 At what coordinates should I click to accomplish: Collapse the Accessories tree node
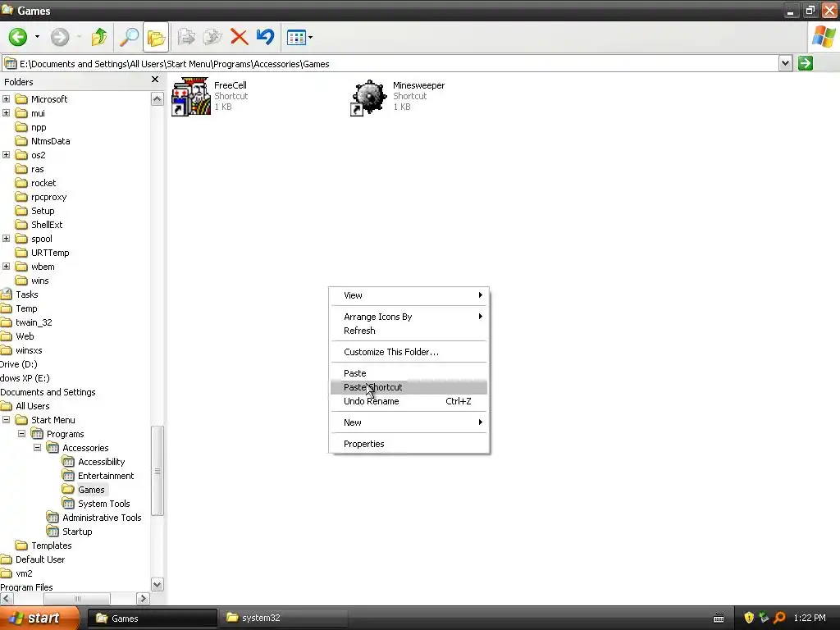click(x=38, y=447)
